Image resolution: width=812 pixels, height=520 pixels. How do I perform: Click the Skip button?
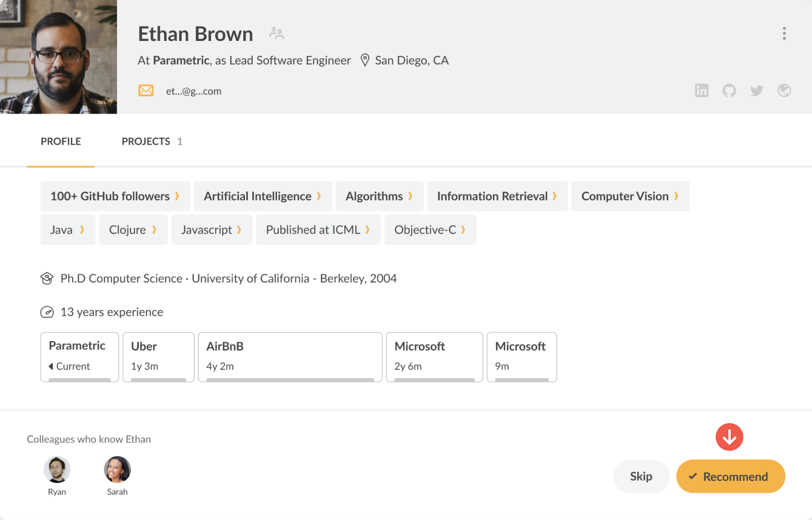click(x=641, y=476)
